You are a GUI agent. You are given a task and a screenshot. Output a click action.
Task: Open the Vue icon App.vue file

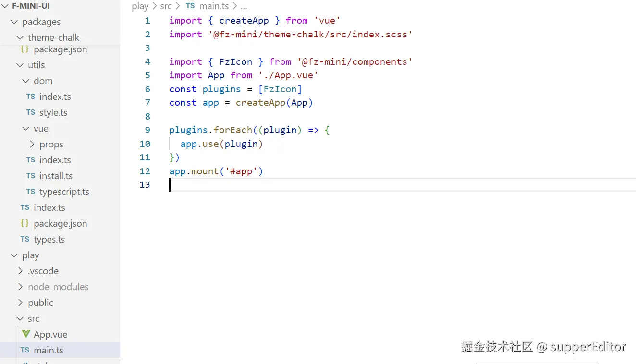coord(45,334)
